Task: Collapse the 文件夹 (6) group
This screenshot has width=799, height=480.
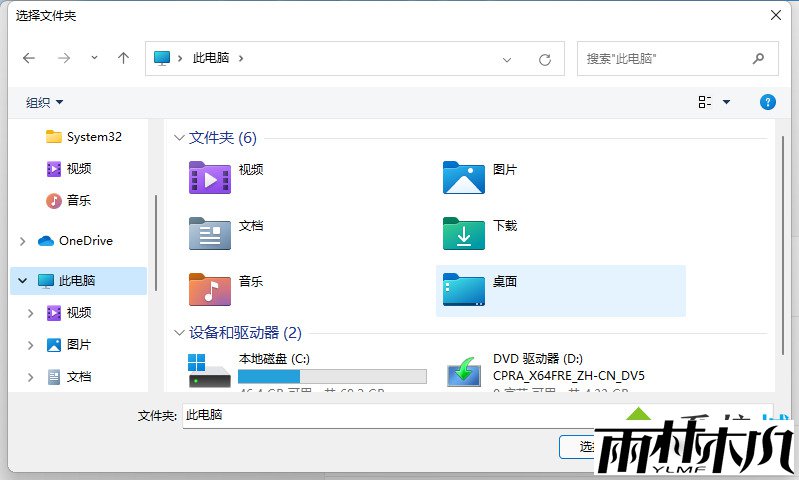Action: pyautogui.click(x=180, y=138)
